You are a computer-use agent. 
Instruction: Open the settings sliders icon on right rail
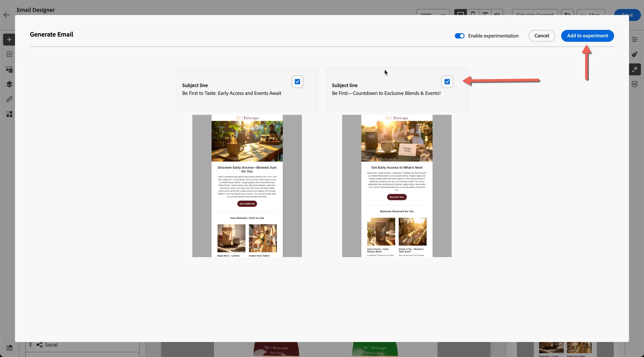(635, 40)
